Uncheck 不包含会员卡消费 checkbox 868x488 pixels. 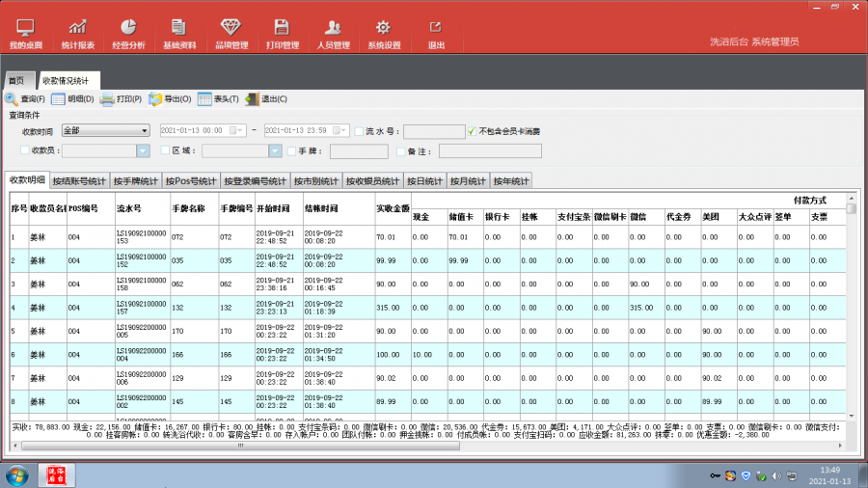click(472, 131)
